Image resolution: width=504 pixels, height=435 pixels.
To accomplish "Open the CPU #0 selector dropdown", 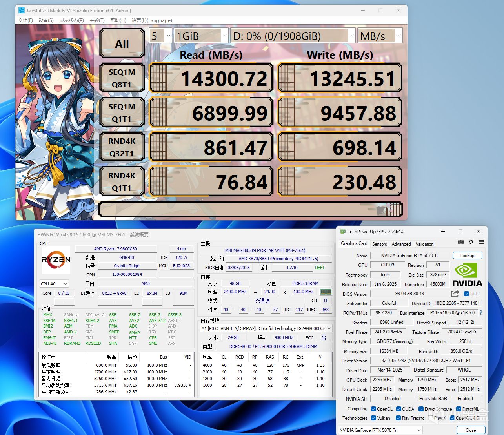I will click(x=54, y=284).
